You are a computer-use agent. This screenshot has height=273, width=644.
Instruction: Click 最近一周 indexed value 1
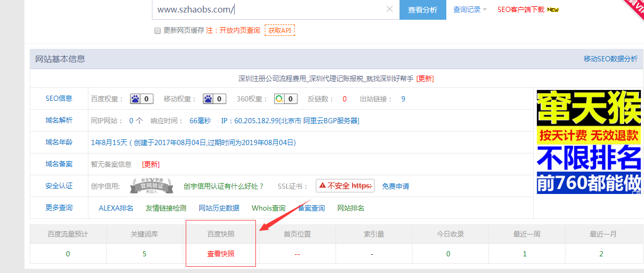click(525, 254)
